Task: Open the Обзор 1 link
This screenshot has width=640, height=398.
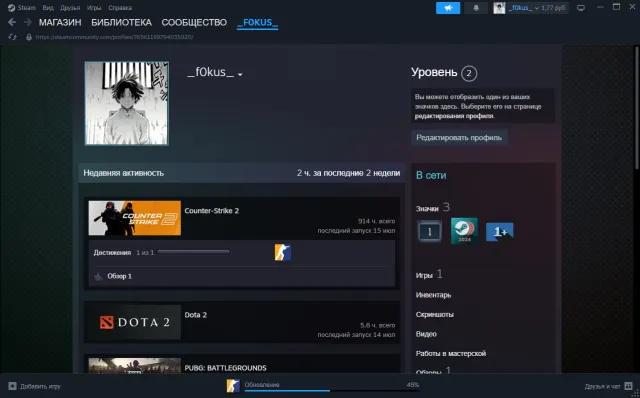Action: (119, 276)
